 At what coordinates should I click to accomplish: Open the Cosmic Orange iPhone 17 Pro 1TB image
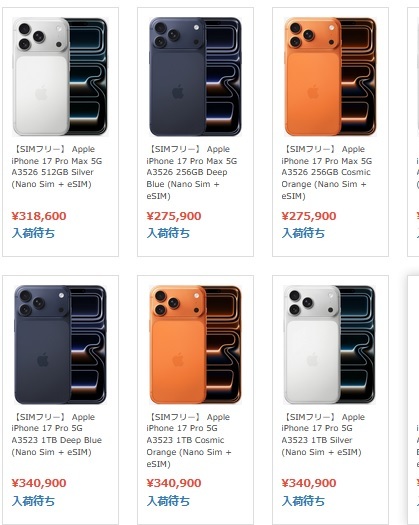(x=195, y=345)
